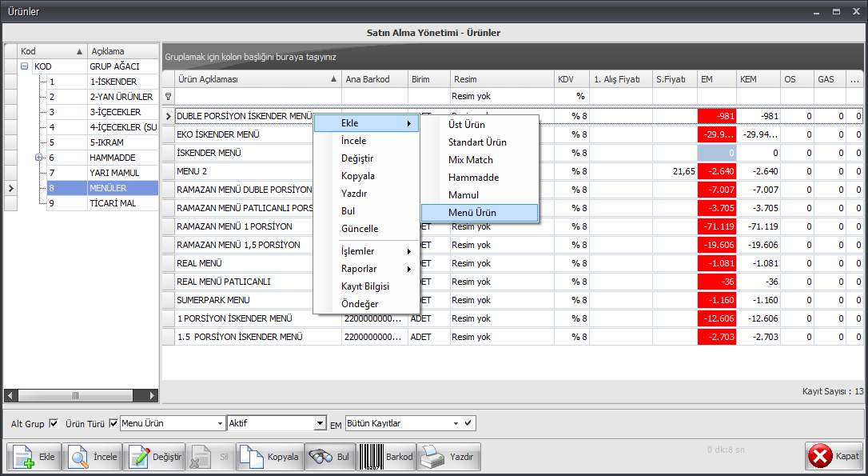Screen dimensions: 868x476
Task: Choose Üst Ürün from the Ekle submenu
Action: (480, 125)
